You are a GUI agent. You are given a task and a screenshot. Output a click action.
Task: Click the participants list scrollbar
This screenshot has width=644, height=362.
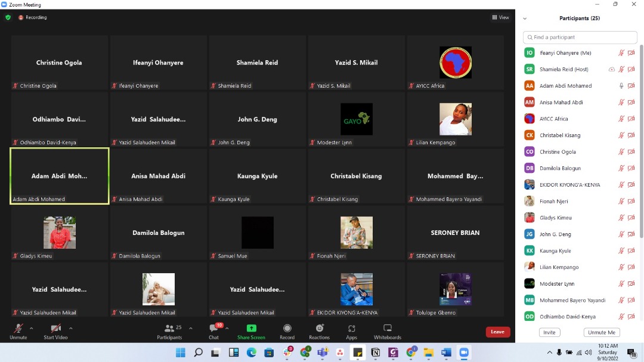pos(641,142)
